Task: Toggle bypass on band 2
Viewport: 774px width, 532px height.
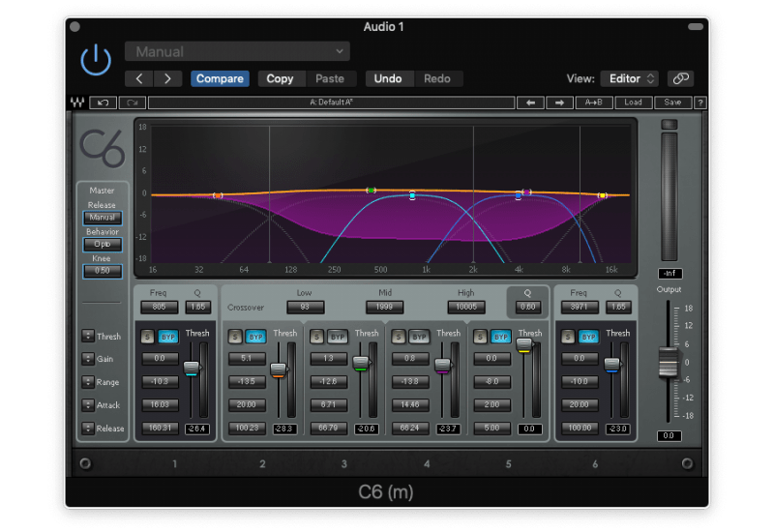Action: pos(255,337)
